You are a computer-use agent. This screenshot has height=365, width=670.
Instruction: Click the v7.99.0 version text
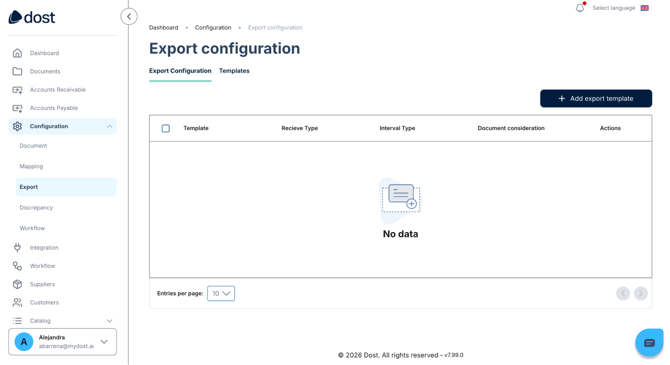click(454, 355)
